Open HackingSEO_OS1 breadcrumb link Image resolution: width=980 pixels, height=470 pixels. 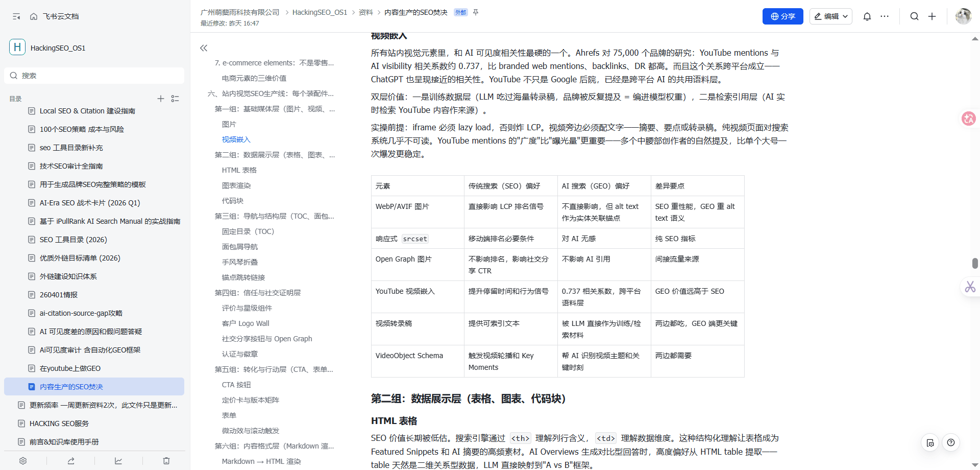click(320, 12)
